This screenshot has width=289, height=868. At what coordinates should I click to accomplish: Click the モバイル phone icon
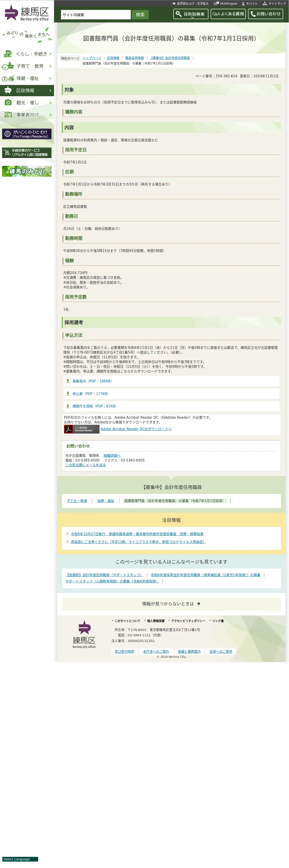(243, 3)
